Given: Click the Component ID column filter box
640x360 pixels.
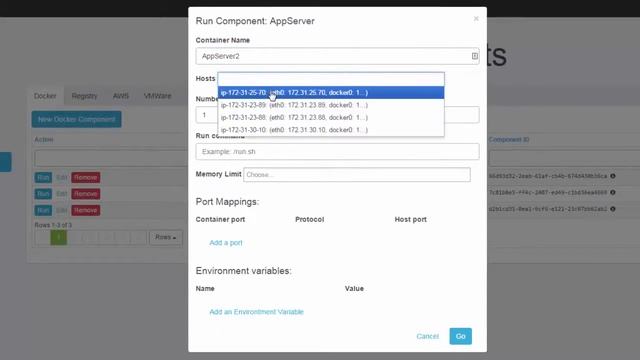Looking at the screenshot, I should 564,158.
